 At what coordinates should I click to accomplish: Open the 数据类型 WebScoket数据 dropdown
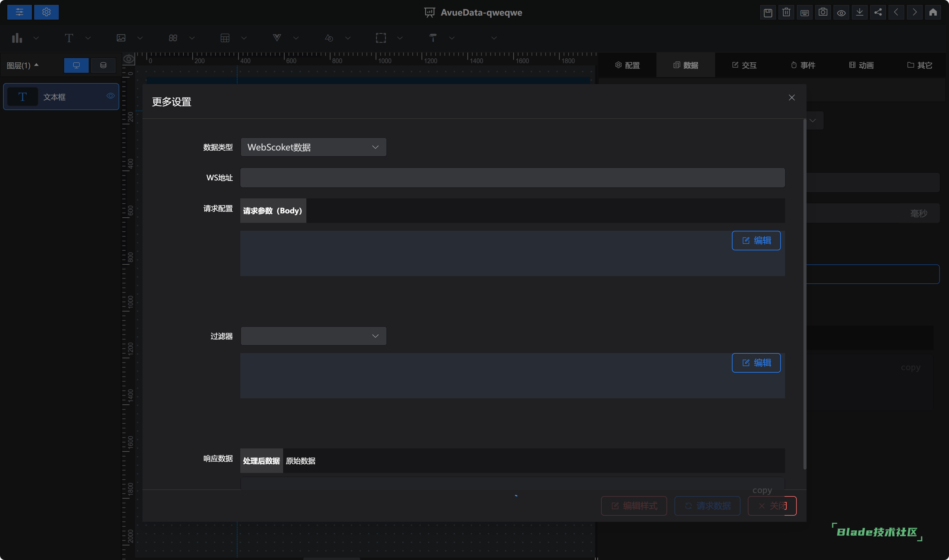click(x=314, y=147)
